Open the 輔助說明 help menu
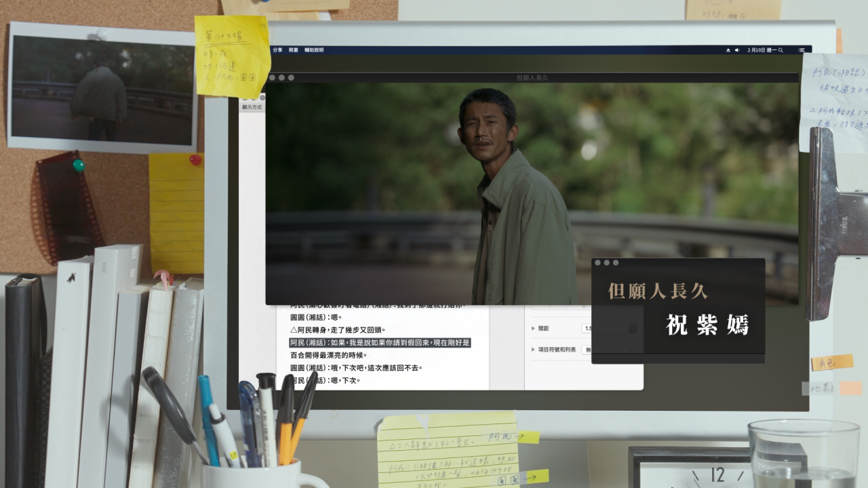 pyautogui.click(x=314, y=50)
